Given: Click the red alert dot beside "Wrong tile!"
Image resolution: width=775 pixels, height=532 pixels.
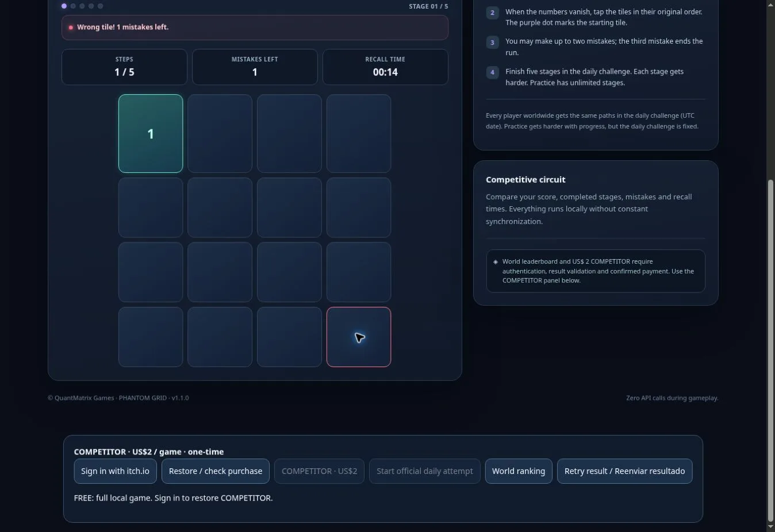Looking at the screenshot, I should (71, 28).
